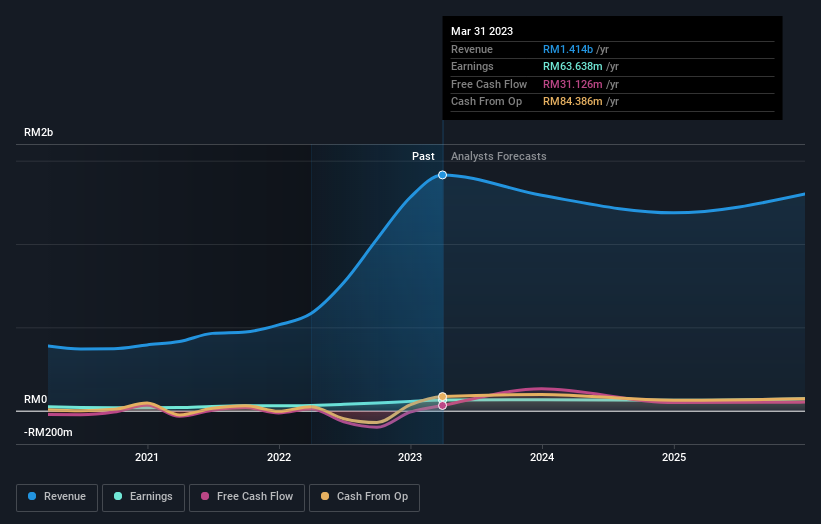This screenshot has height=524, width=821.
Task: Click the RM63.638m earnings value in tooltip
Action: 572,66
